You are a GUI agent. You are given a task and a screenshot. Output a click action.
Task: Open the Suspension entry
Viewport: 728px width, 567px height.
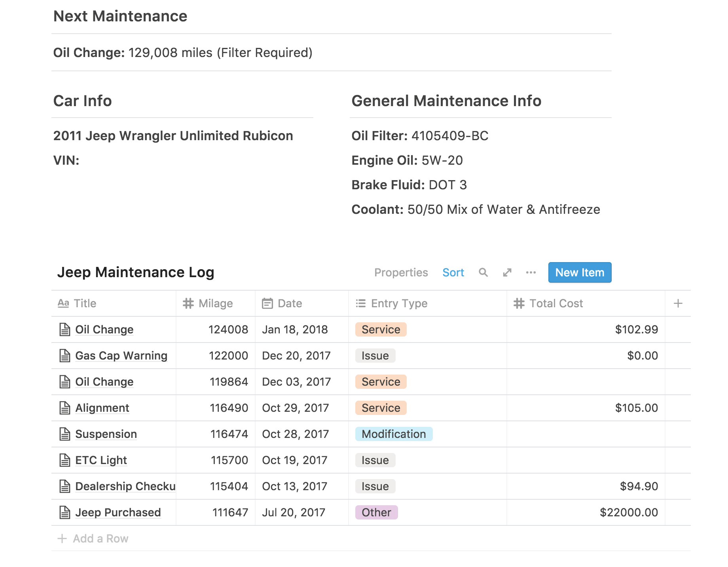[106, 434]
